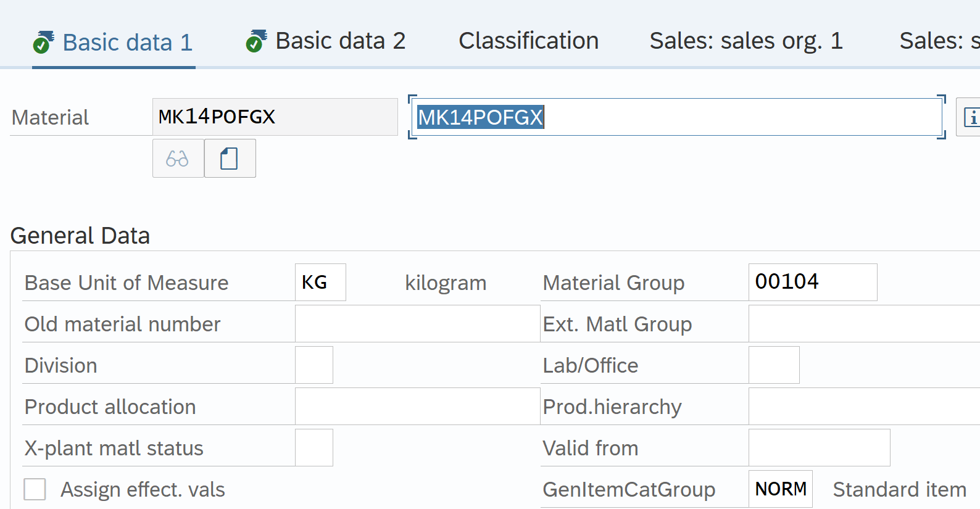Go to Sales: sales org. 1 tab

coord(745,41)
